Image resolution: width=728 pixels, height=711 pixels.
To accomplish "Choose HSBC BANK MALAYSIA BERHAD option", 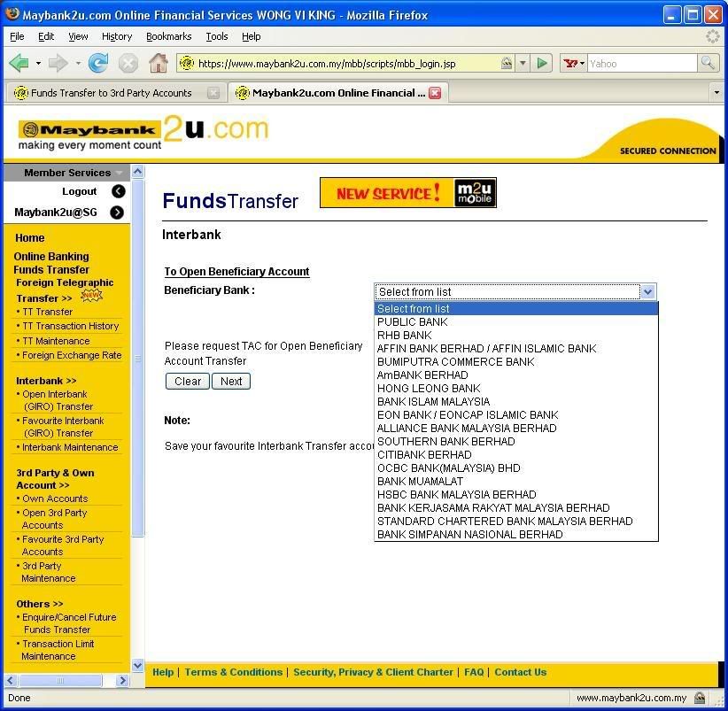I will click(x=515, y=495).
